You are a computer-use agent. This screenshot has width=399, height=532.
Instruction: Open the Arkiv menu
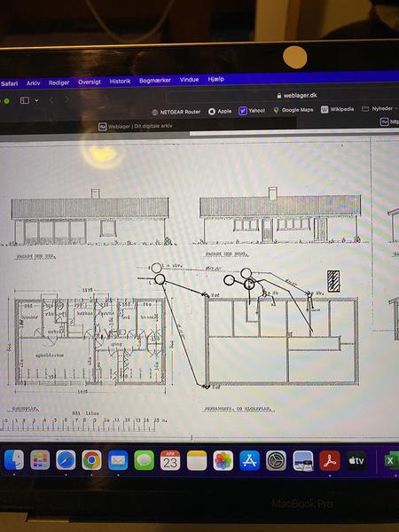[x=34, y=83]
